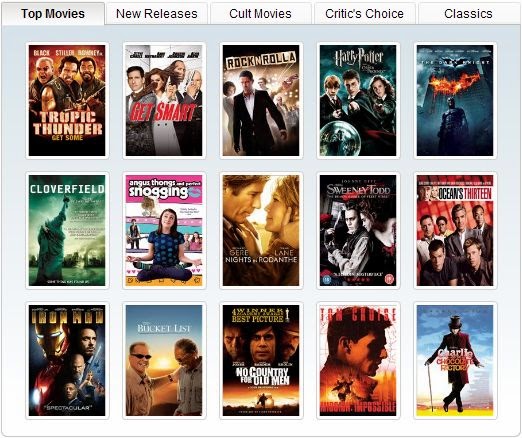Switch to the New Releases tab
522x438 pixels.
[x=157, y=14]
